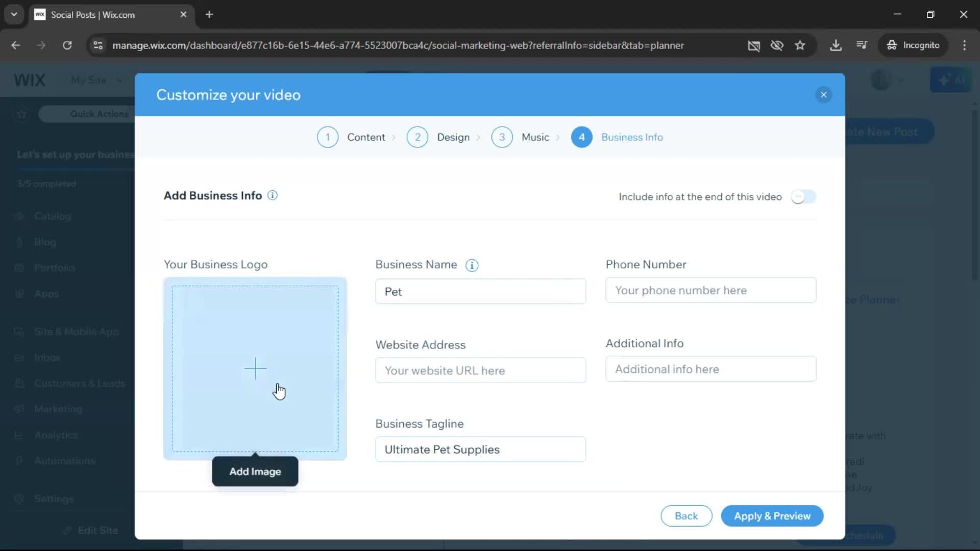
Task: Close the Social Posts tab
Action: click(x=183, y=15)
